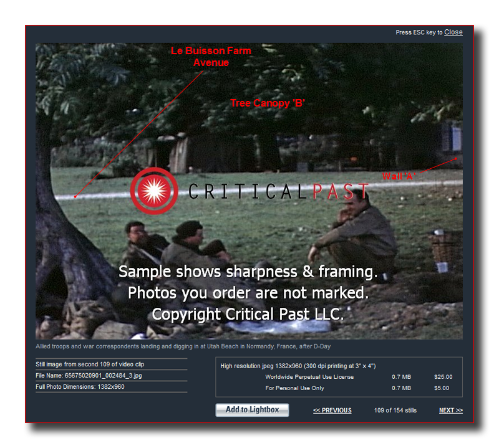This screenshot has height=448, width=499.
Task: Click the Add to Lightbox button
Action: pos(252,410)
